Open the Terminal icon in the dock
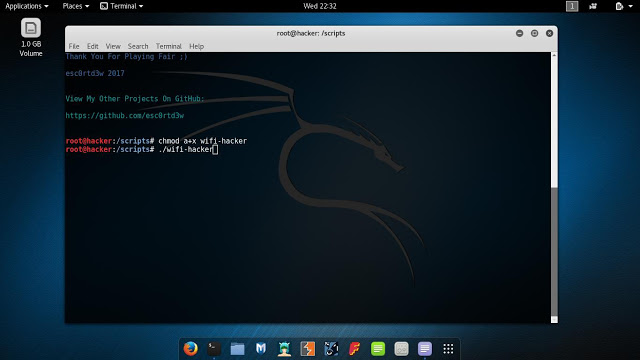The width and height of the screenshot is (640, 360). pos(214,349)
